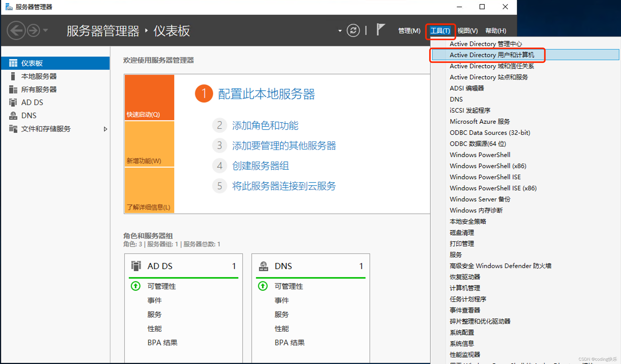Click the AD DS tile server icon

[136, 266]
